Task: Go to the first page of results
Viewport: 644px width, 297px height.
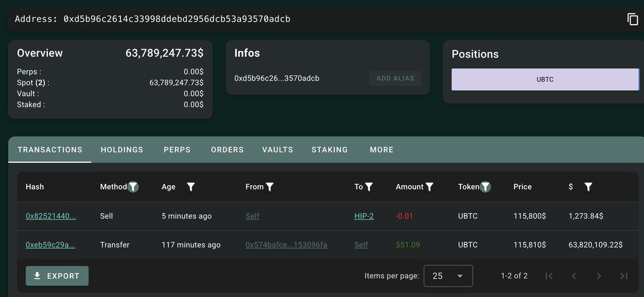Action: pyautogui.click(x=548, y=276)
